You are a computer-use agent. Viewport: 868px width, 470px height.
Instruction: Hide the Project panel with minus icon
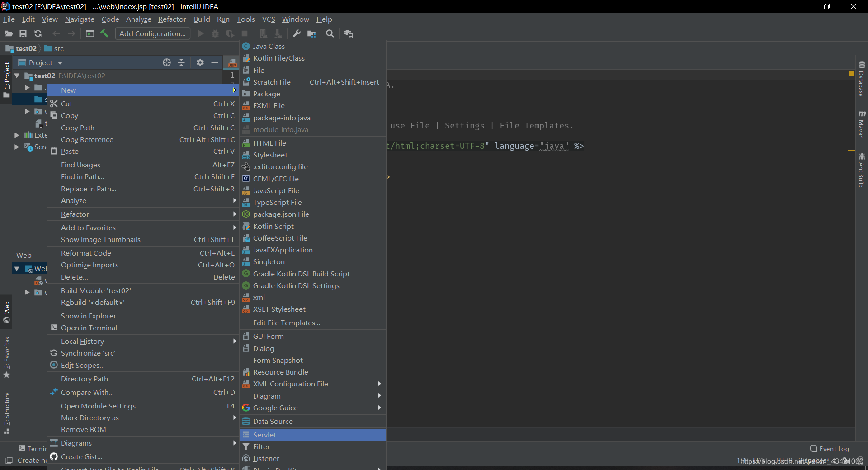click(215, 62)
